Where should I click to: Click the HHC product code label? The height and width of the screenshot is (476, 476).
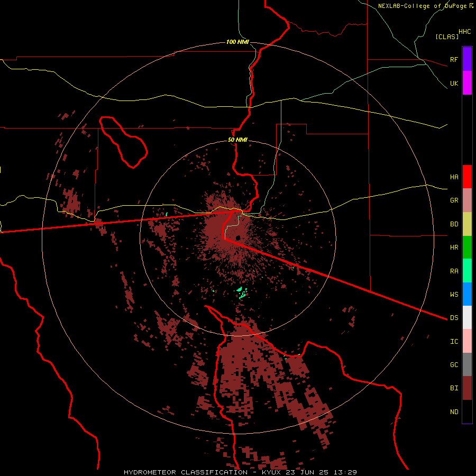point(464,32)
